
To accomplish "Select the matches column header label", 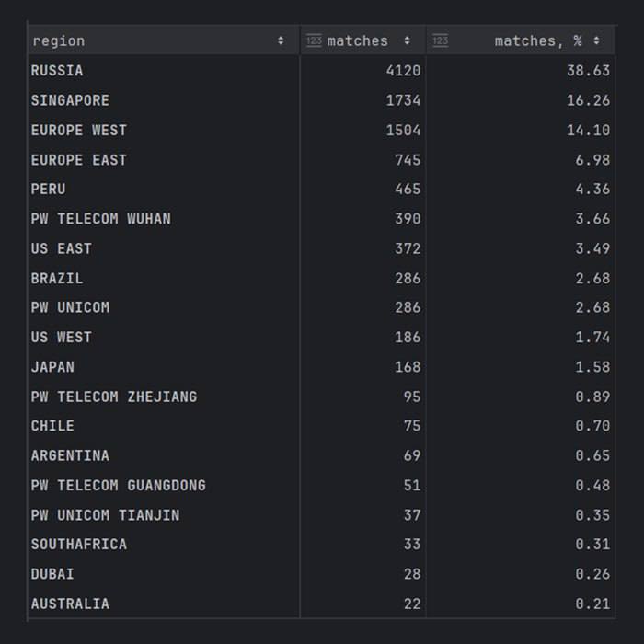I will [358, 41].
